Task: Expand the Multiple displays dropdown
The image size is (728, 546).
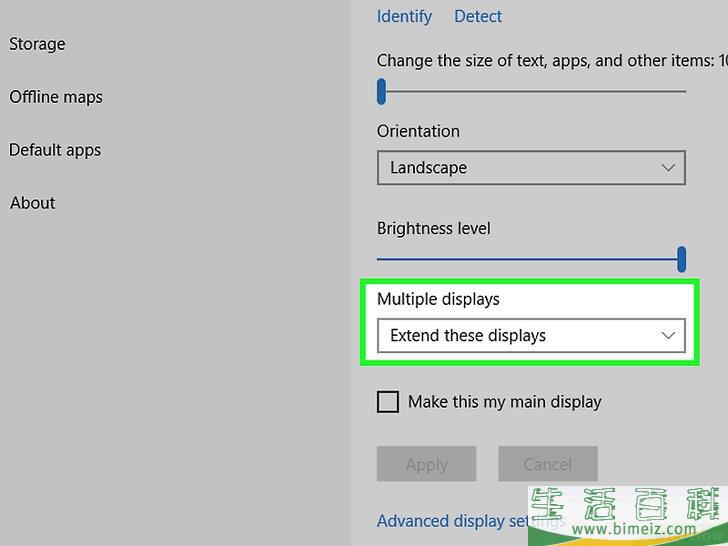Action: pyautogui.click(x=530, y=336)
